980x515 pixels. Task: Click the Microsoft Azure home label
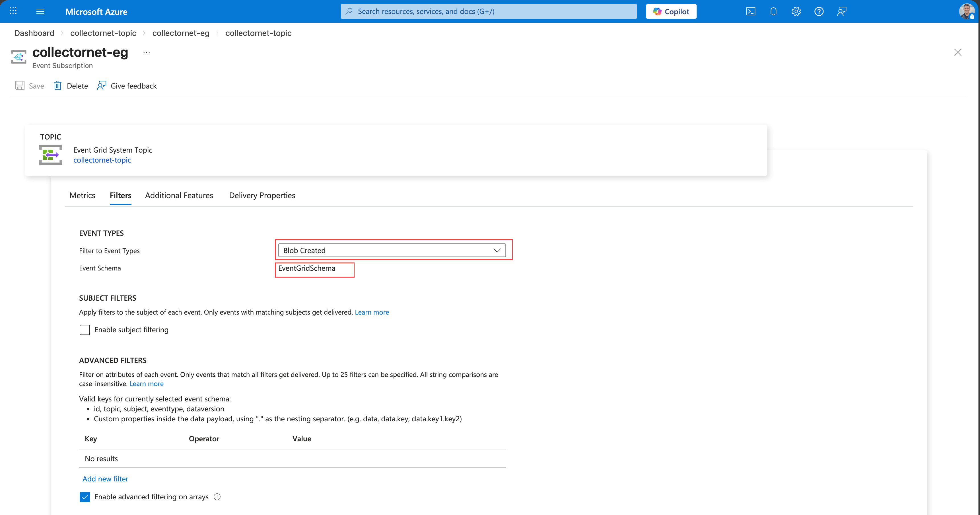point(96,12)
